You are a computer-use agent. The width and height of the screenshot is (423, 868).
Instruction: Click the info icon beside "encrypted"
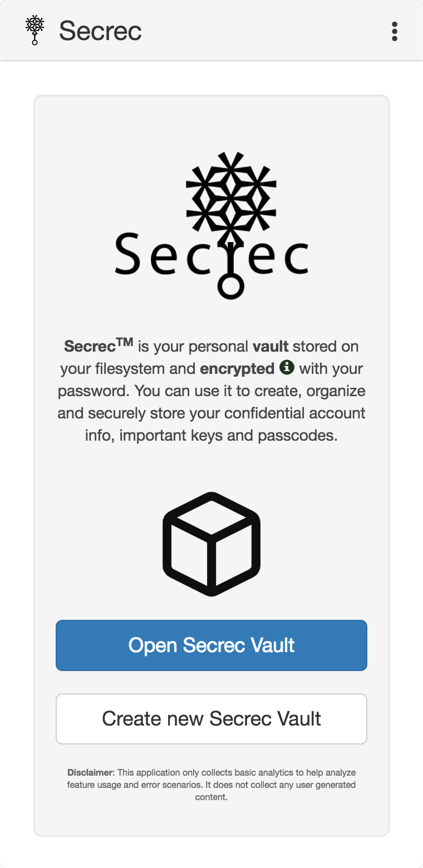287,367
